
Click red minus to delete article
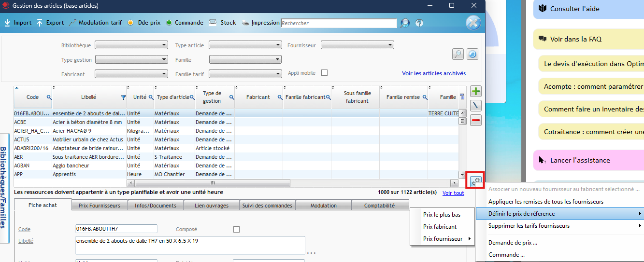point(476,120)
